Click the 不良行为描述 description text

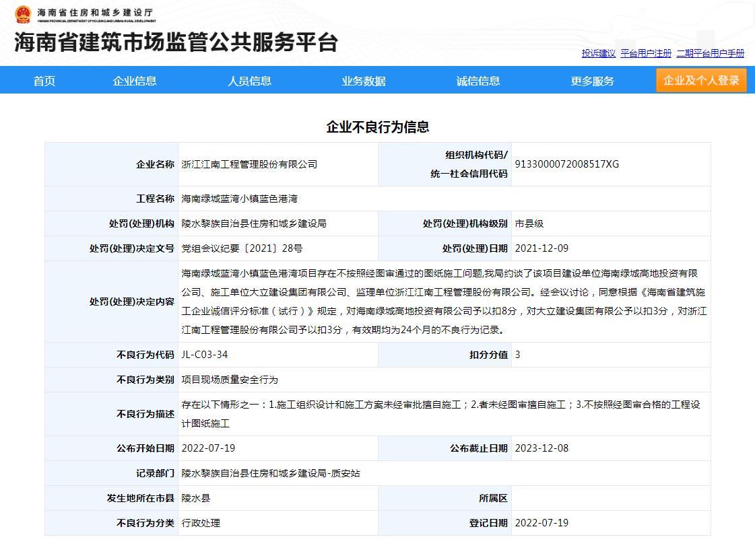440,414
